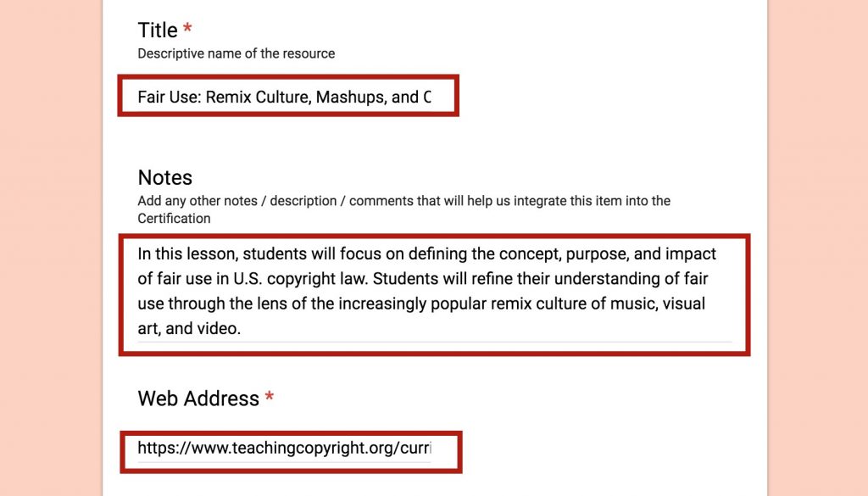
Task: Click the red asterisk beside Web Address
Action: [269, 396]
